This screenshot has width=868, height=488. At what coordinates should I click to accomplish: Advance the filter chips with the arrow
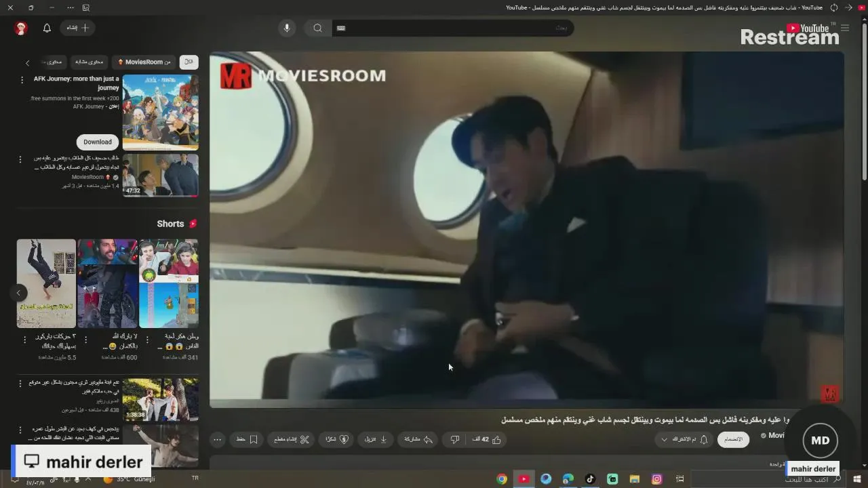coord(27,62)
